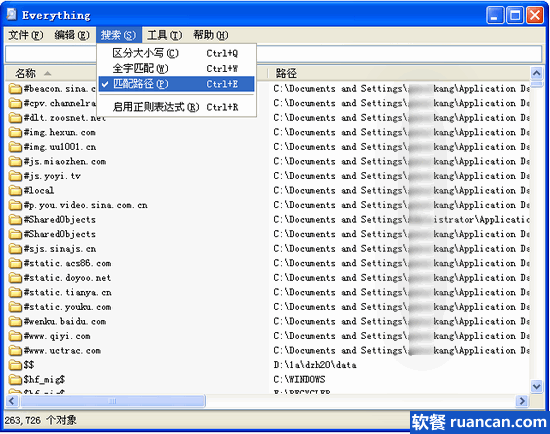Select the #beacon.sina folder icon

pyautogui.click(x=15, y=89)
